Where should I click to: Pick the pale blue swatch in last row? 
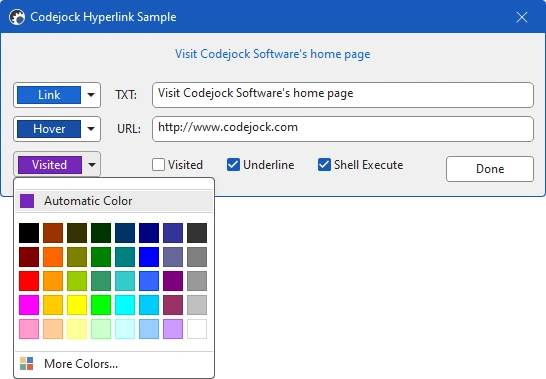(x=149, y=329)
